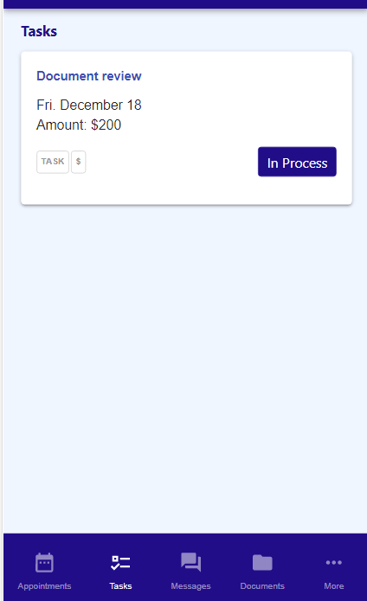Click the empty light-blue area under the card
This screenshot has height=601, width=367.
pyautogui.click(x=184, y=364)
